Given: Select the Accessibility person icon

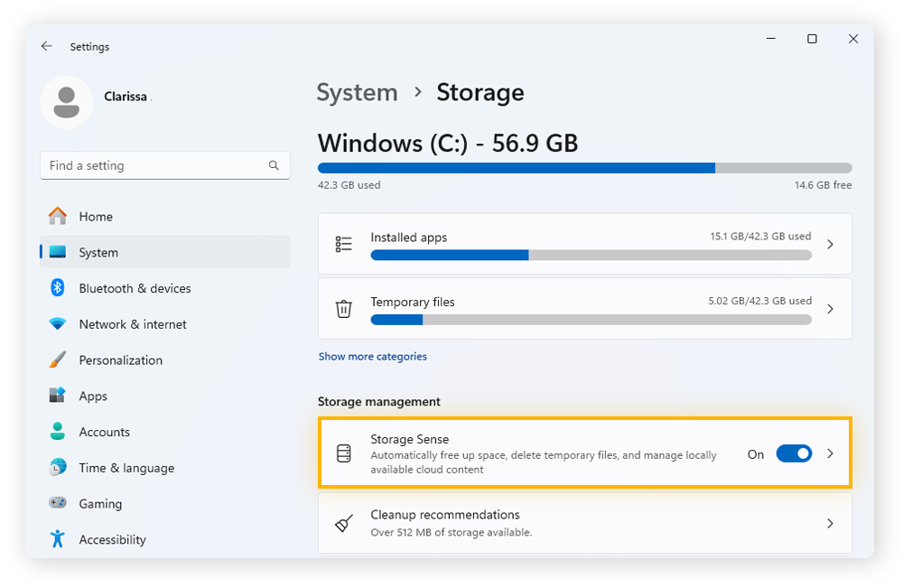Looking at the screenshot, I should (58, 539).
